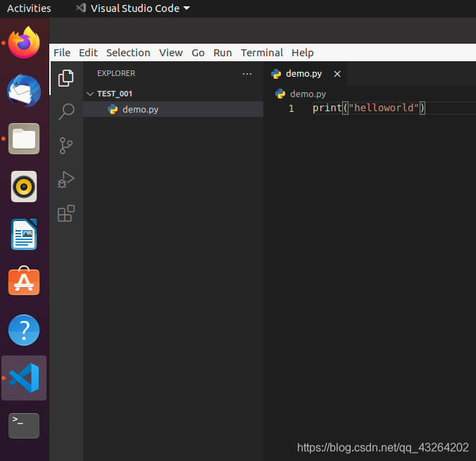Viewport: 476px width, 461px height.
Task: Click the EXPLORER panel title
Action: pos(116,73)
